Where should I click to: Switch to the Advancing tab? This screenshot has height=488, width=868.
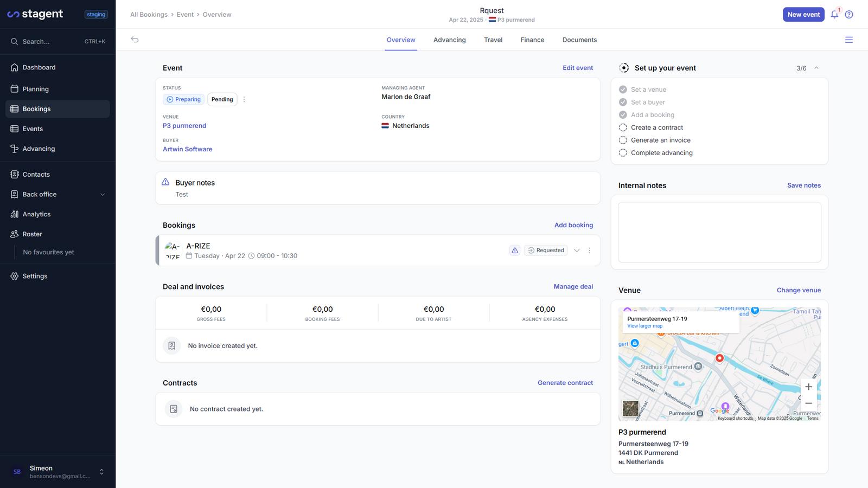449,40
